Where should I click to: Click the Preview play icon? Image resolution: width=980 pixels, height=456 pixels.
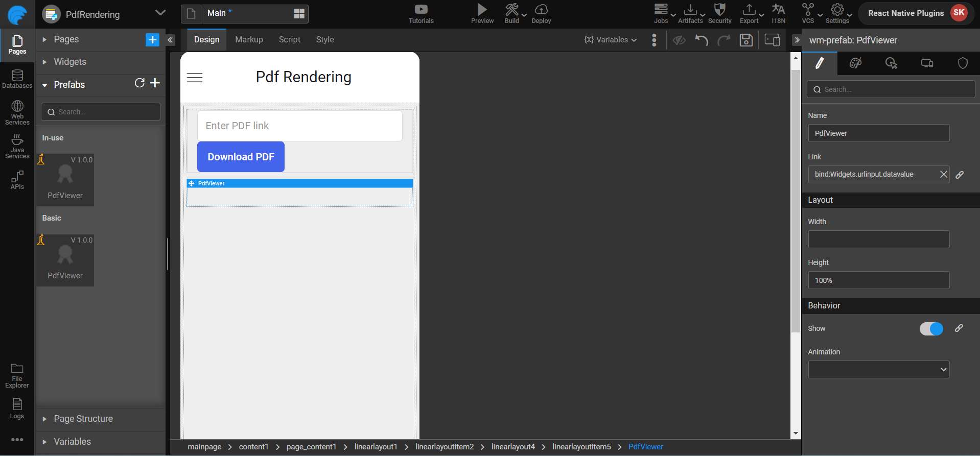(482, 10)
